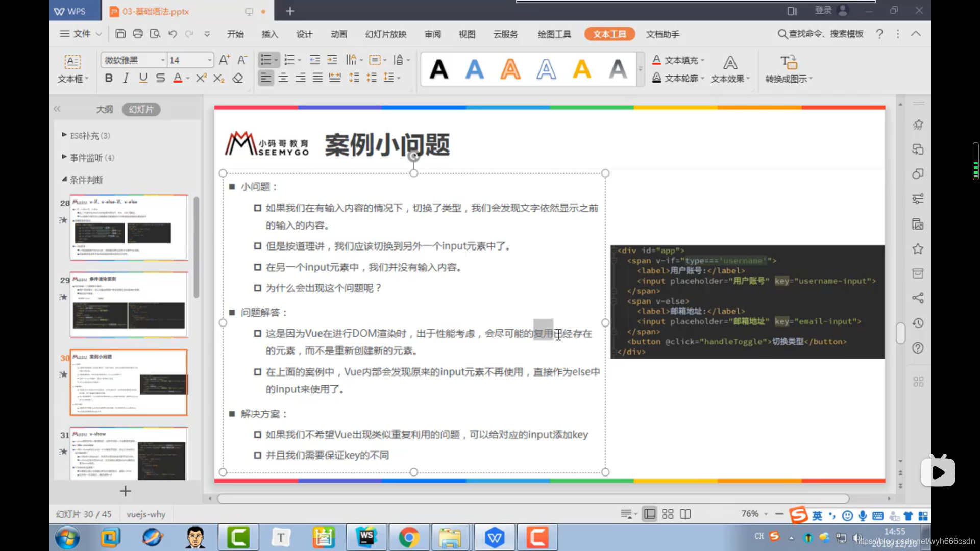The height and width of the screenshot is (551, 980).
Task: Decrease zoom with the minus control
Action: pyautogui.click(x=779, y=514)
